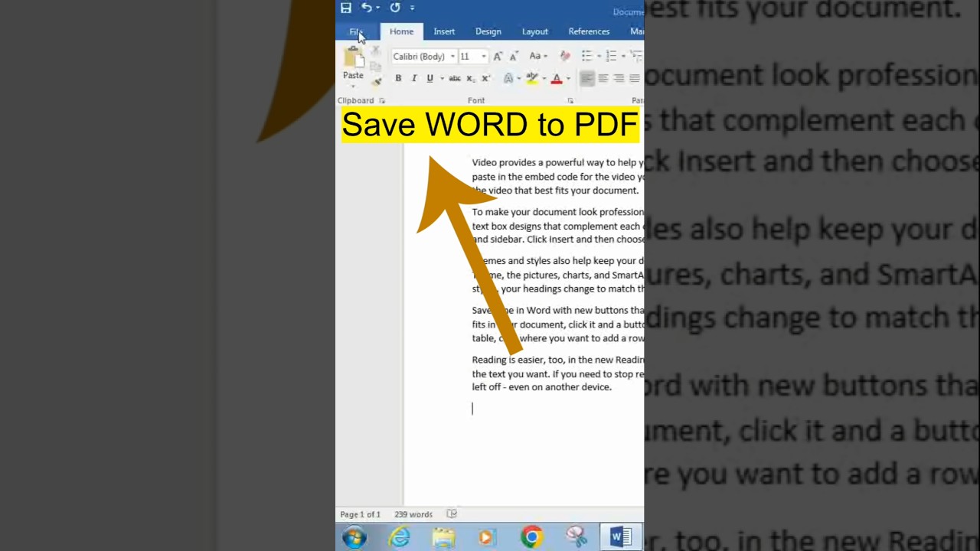Toggle Bold formatting

(x=398, y=78)
